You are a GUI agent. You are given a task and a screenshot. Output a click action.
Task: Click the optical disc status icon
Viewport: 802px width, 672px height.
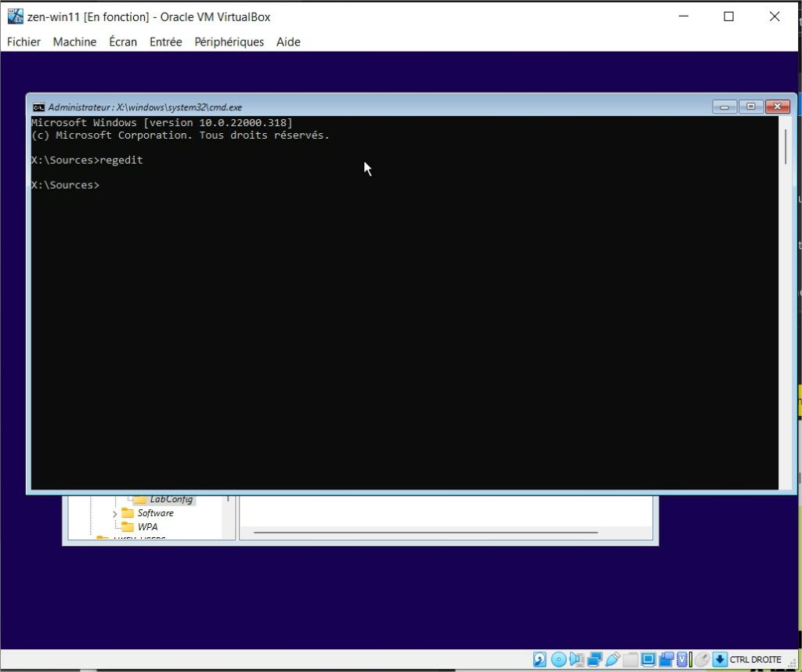pos(558,659)
